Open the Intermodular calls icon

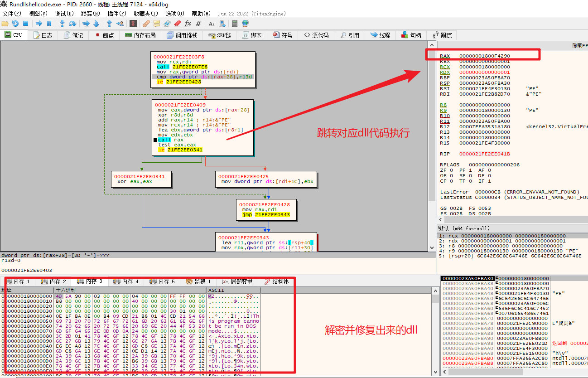222,24
